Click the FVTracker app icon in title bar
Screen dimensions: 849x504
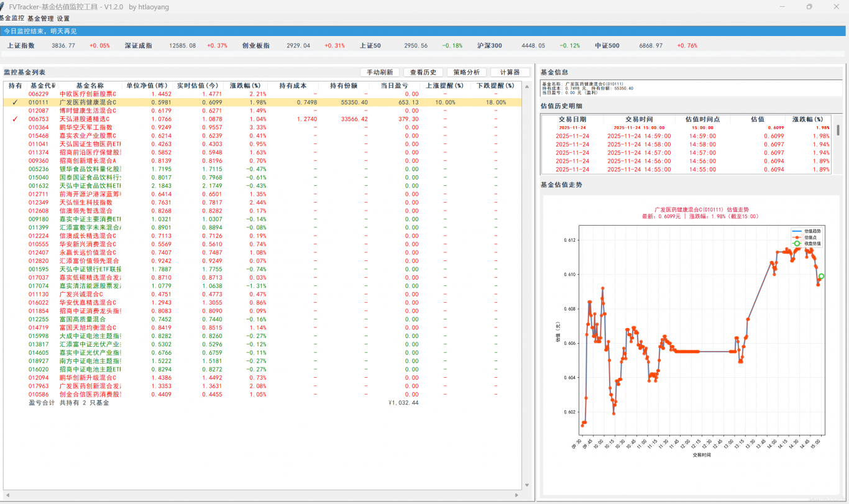pos(2,6)
